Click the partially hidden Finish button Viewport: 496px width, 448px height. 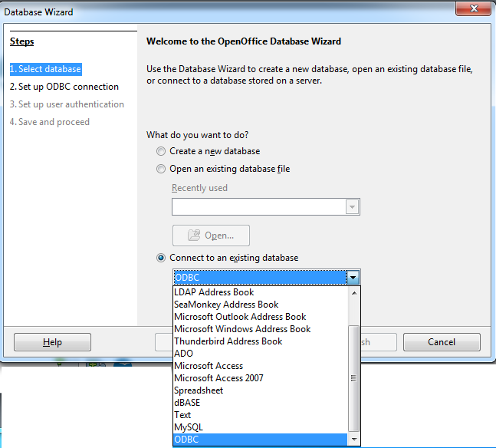[379, 342]
